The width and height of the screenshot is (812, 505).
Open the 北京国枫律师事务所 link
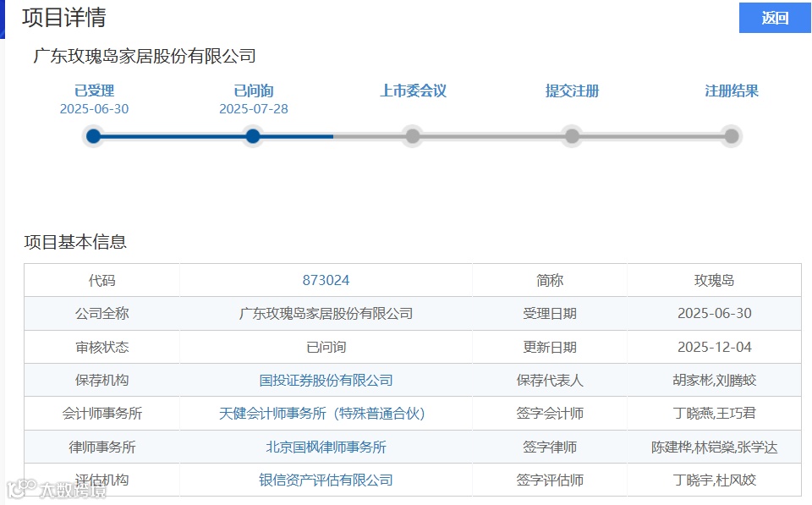(326, 447)
